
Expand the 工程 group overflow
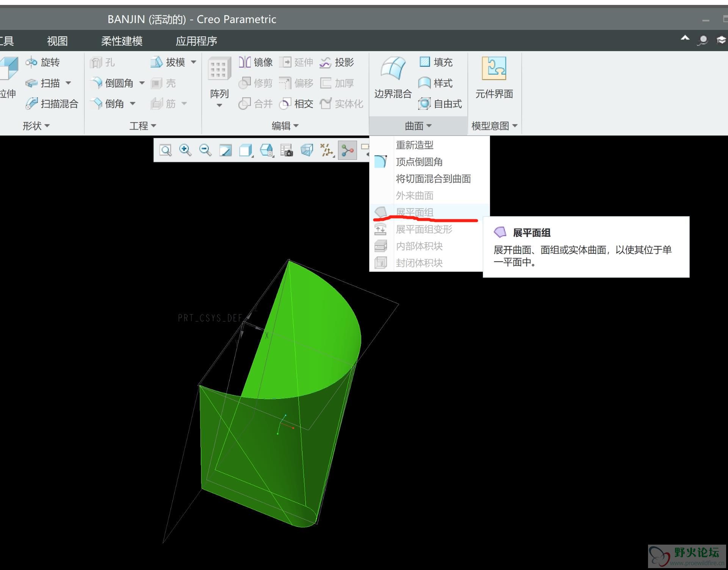coord(143,126)
